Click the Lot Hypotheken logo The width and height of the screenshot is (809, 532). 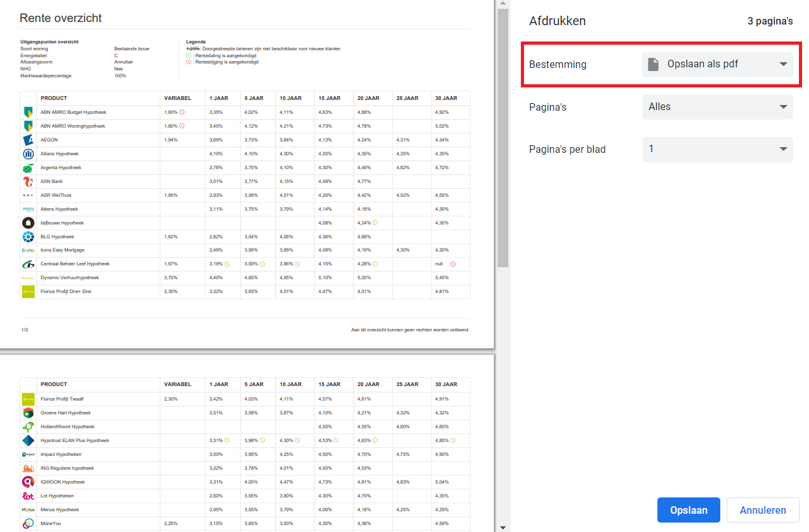pos(28,496)
